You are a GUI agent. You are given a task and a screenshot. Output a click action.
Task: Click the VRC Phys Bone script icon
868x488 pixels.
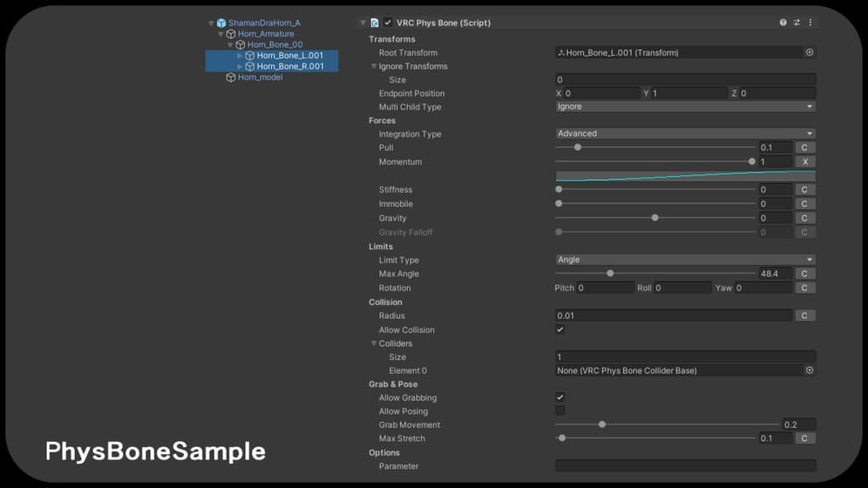pos(375,23)
